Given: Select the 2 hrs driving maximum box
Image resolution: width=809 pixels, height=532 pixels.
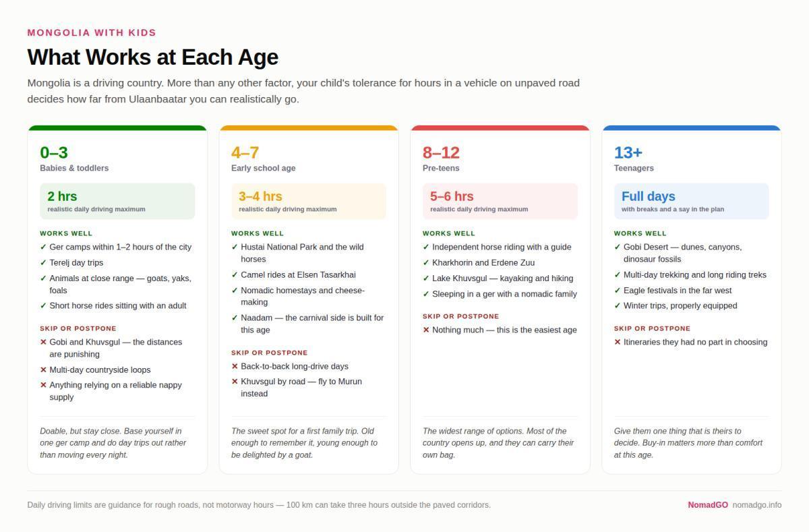Looking at the screenshot, I should tap(117, 201).
